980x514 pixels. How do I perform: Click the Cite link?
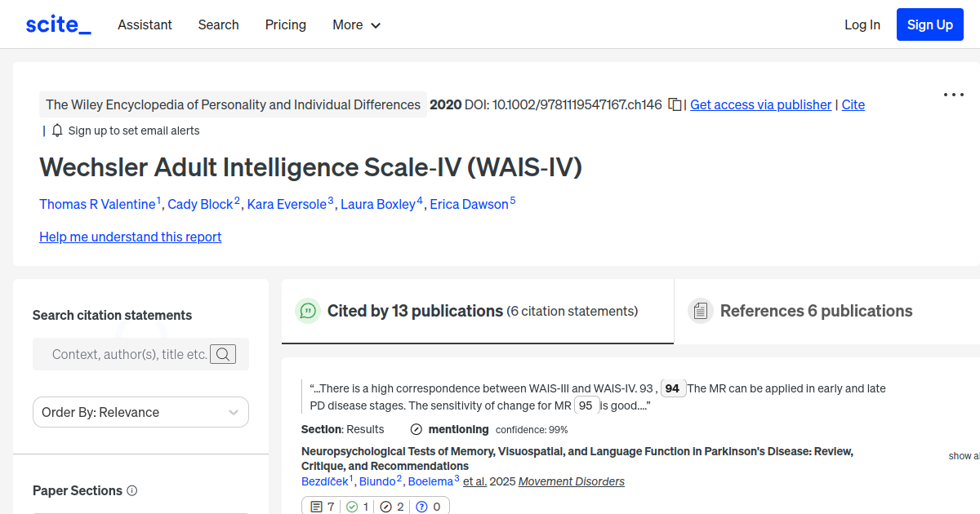pyautogui.click(x=853, y=104)
